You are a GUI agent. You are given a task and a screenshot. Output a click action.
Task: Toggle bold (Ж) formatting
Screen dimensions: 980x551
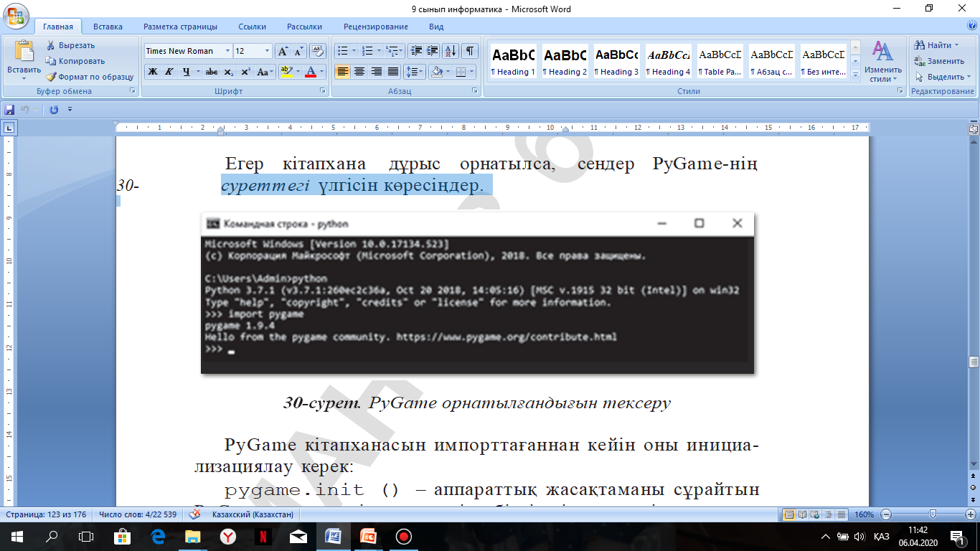point(152,72)
